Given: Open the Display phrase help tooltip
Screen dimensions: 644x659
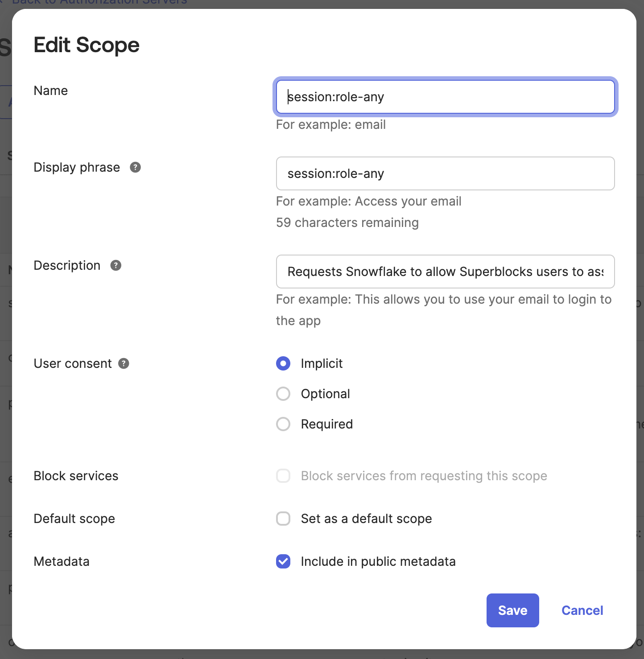Looking at the screenshot, I should pyautogui.click(x=136, y=167).
